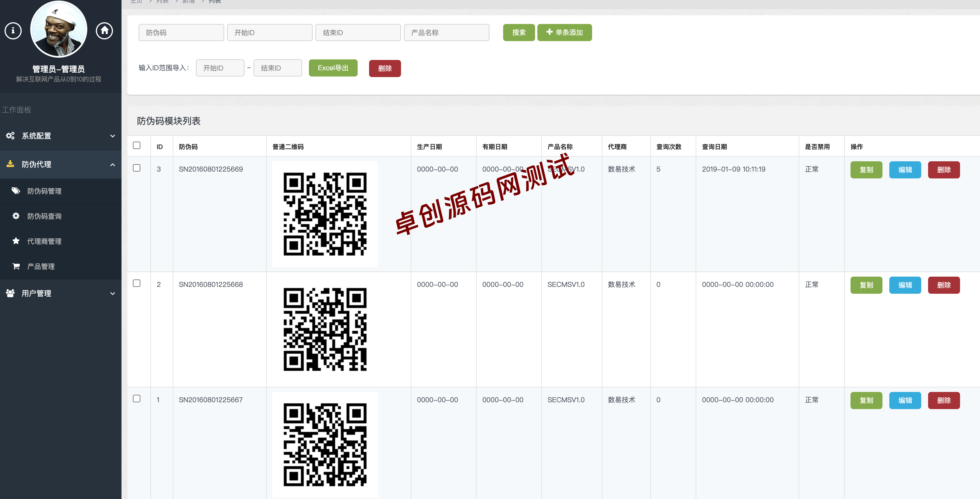Toggle the select-all checkbox in table header

tap(137, 146)
